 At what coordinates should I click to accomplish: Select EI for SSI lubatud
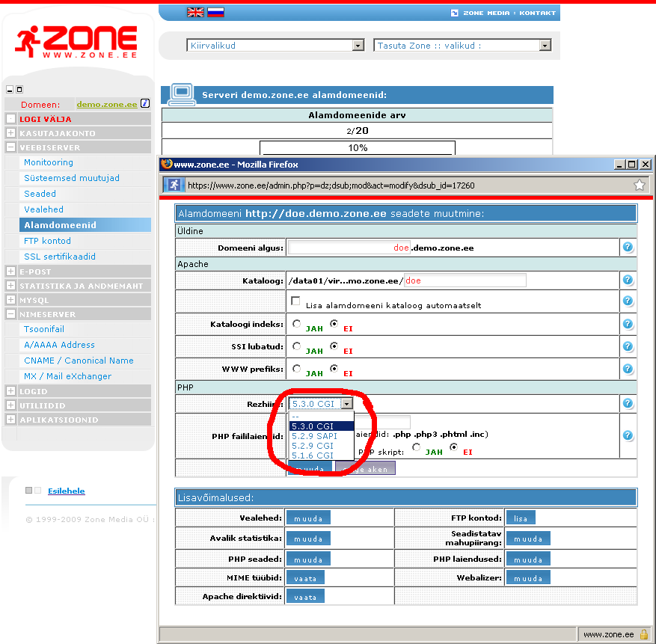[334, 346]
